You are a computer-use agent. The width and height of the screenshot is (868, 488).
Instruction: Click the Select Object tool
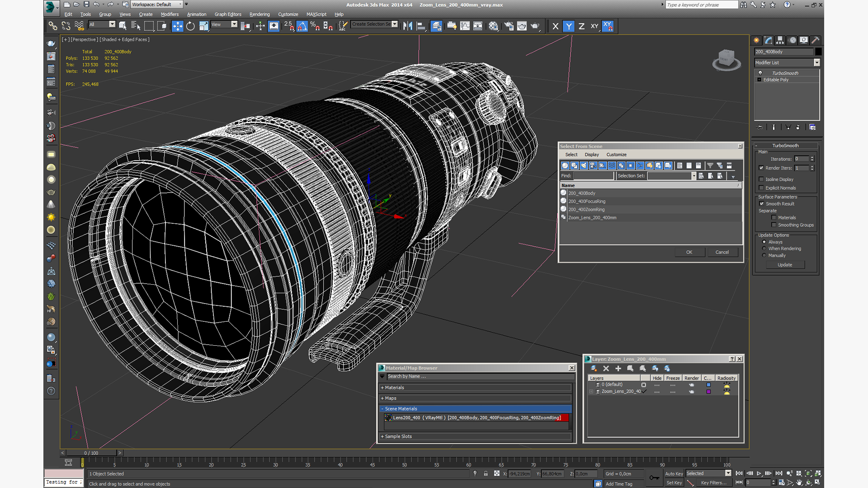click(x=122, y=26)
